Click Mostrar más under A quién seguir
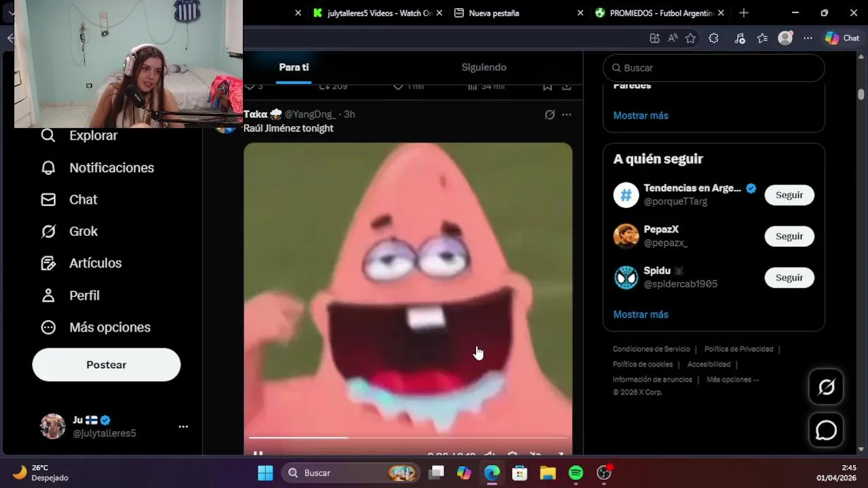The image size is (868, 488). tap(641, 314)
